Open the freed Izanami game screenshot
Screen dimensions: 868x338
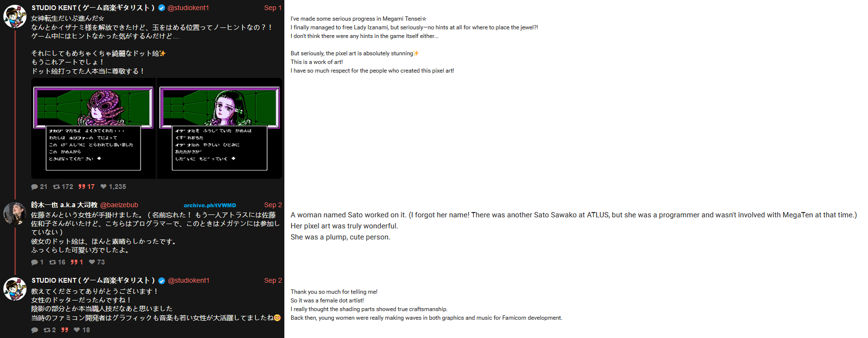pyautogui.click(x=219, y=128)
